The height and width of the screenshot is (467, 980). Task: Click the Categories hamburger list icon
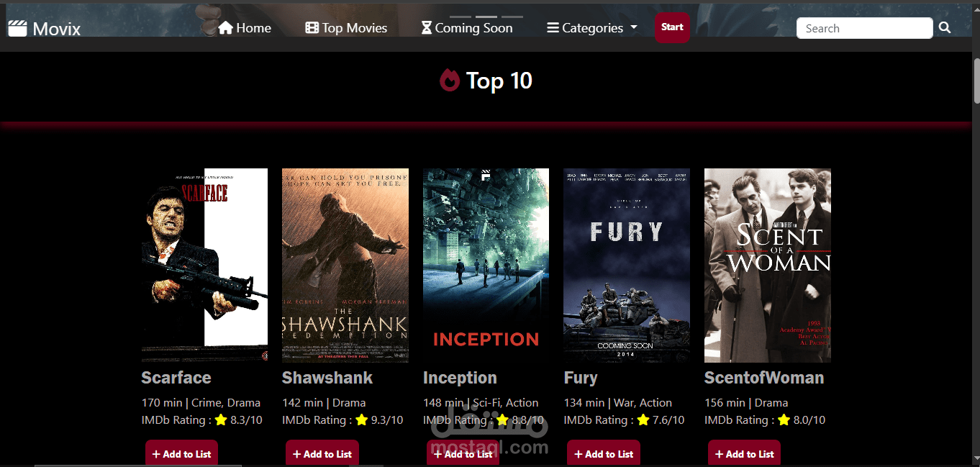click(553, 28)
